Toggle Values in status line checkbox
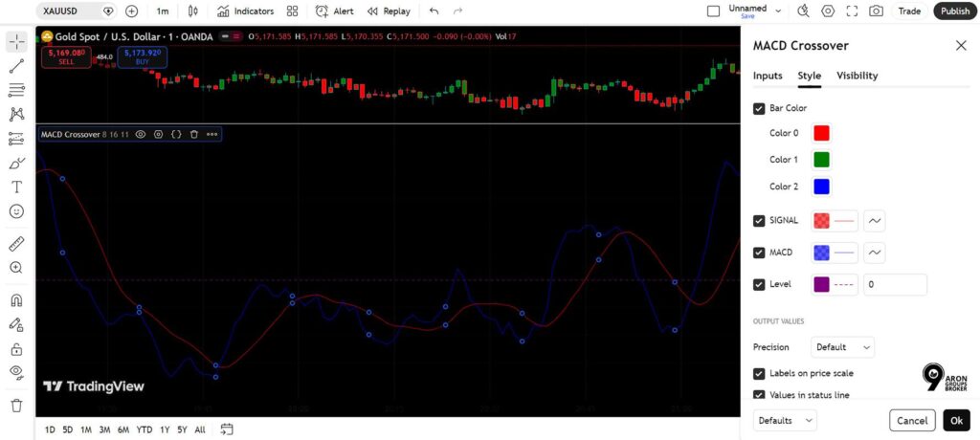 coord(759,395)
